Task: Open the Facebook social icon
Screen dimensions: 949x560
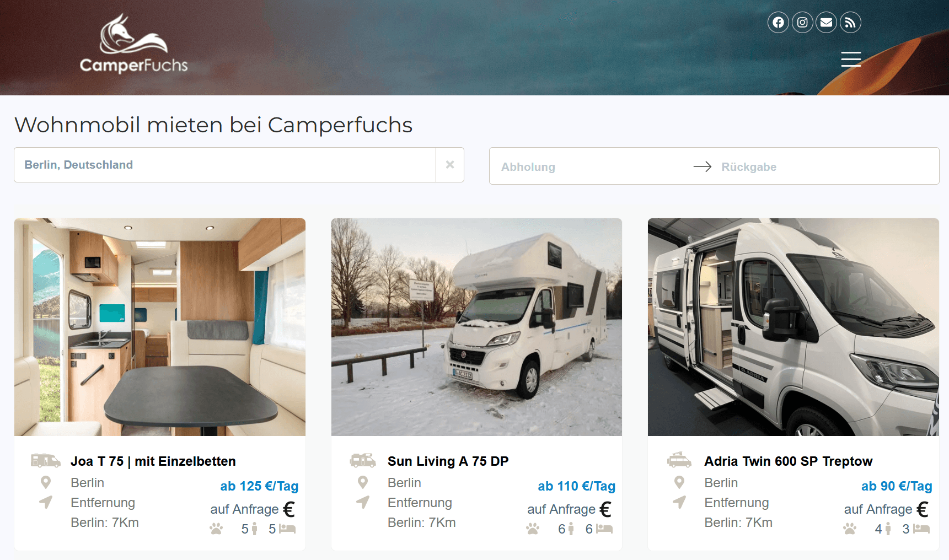Action: tap(778, 23)
